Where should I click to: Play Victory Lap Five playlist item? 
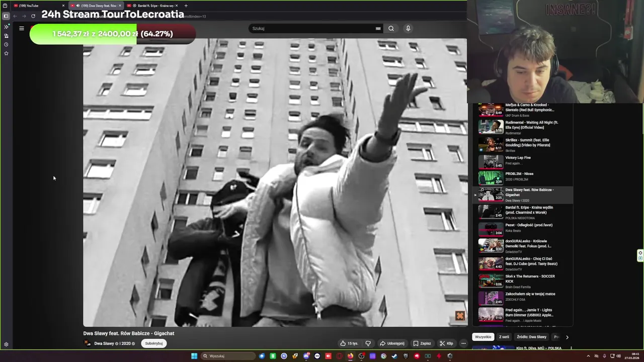click(523, 162)
